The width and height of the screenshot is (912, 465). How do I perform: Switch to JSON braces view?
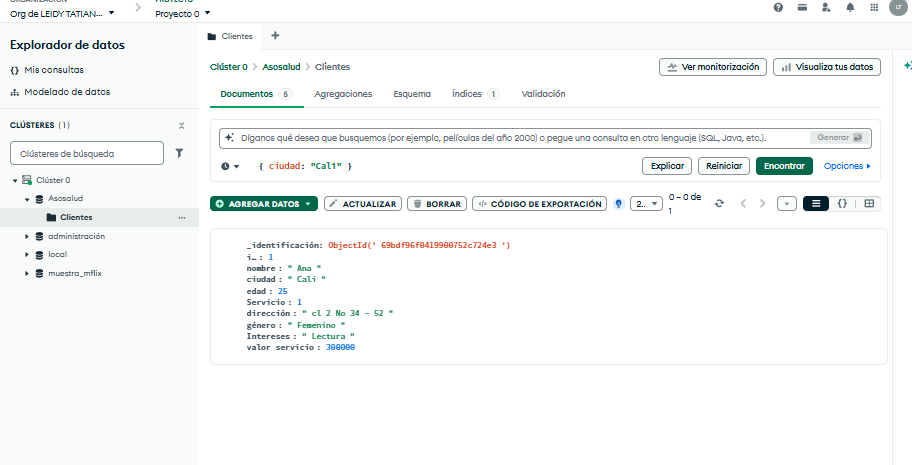point(842,203)
